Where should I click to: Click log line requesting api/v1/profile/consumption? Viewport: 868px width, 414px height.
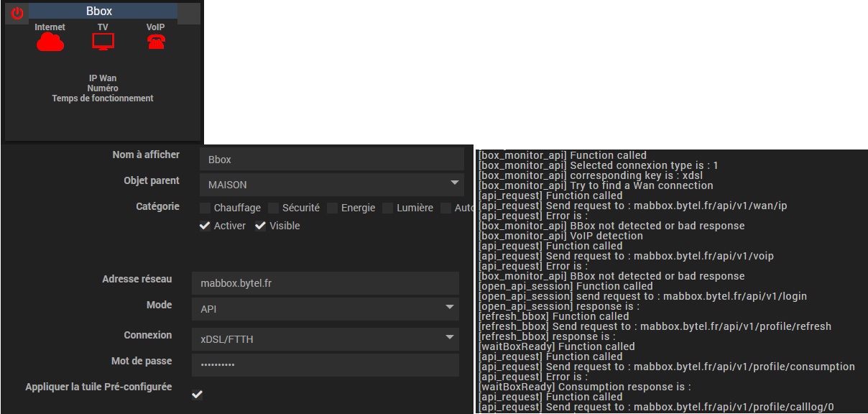(x=667, y=367)
